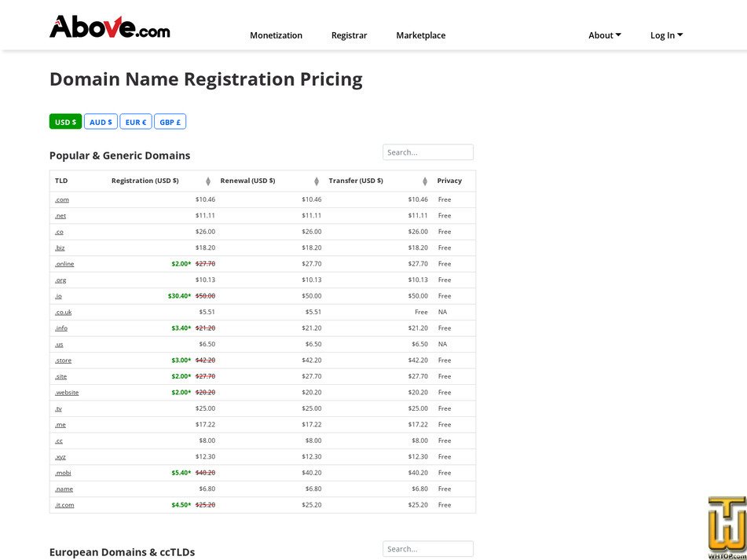
Task: Click the Renewal (USD $) header text
Action: 247,181
